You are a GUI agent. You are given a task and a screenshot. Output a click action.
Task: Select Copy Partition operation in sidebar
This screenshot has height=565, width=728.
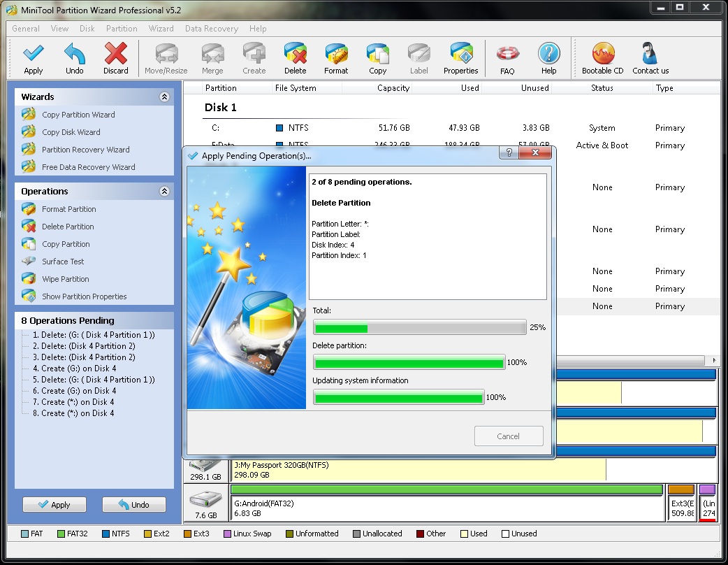66,244
